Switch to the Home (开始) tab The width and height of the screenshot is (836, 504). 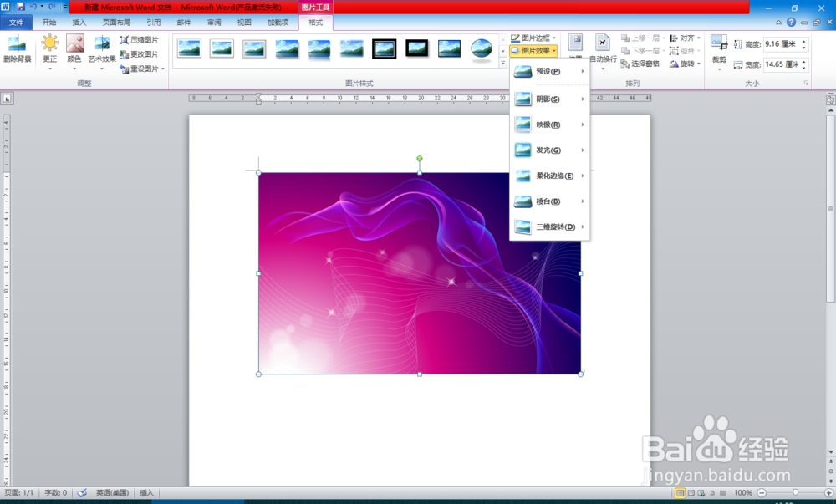click(49, 23)
